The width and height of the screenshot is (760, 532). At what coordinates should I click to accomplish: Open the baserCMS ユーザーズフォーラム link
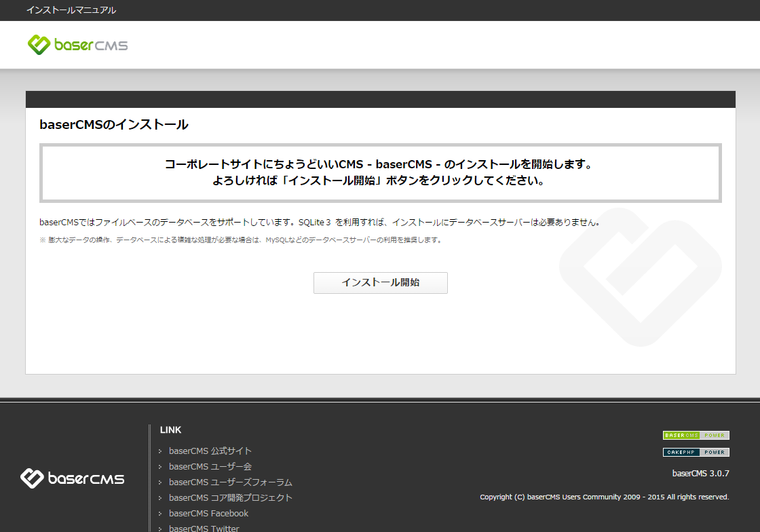coord(230,482)
